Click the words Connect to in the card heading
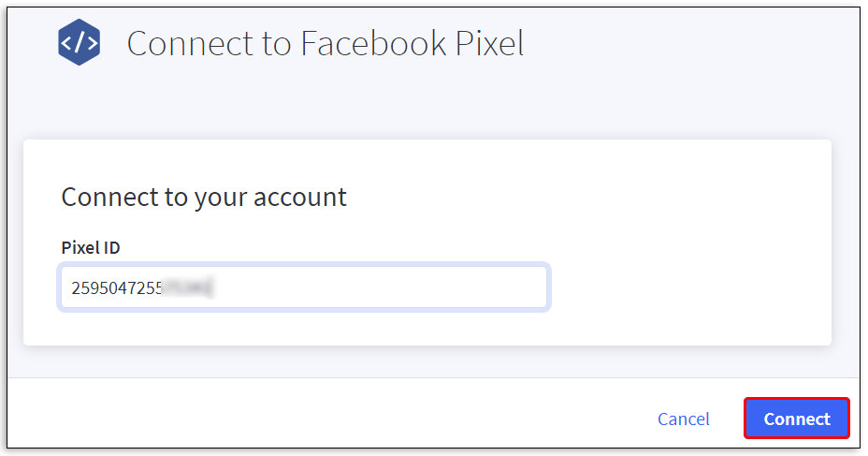868x456 pixels. click(x=123, y=198)
